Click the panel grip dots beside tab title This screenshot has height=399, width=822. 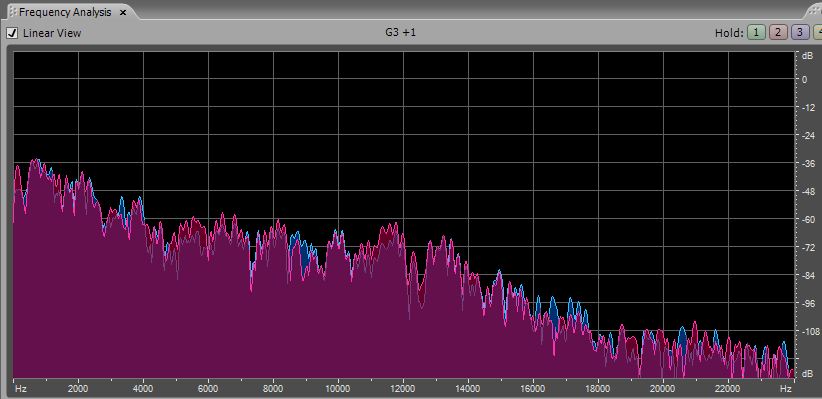12,12
